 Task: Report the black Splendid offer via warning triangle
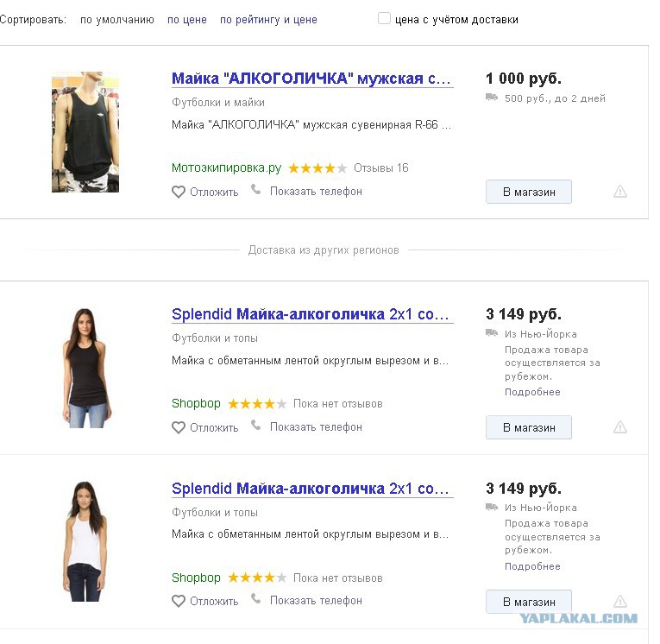[x=620, y=427]
